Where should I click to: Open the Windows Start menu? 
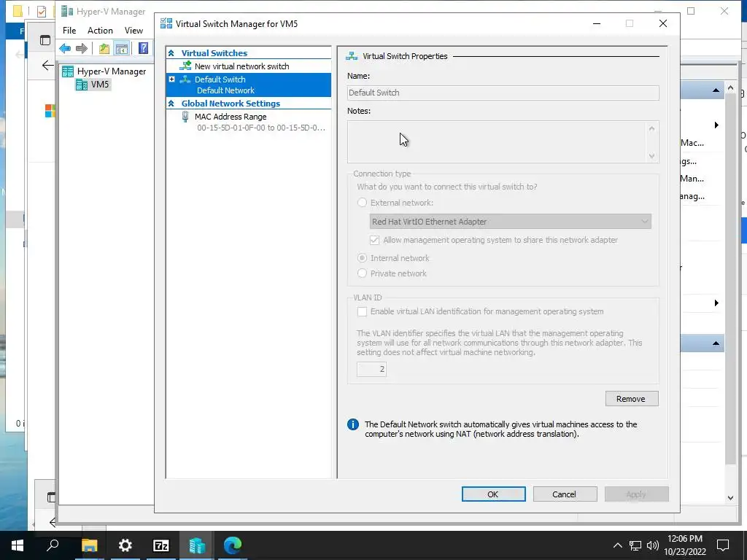point(18,545)
